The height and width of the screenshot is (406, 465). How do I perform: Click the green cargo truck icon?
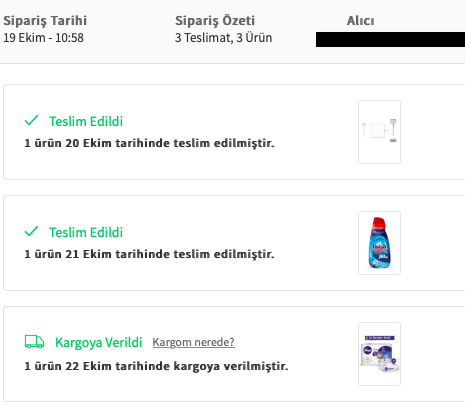point(34,342)
